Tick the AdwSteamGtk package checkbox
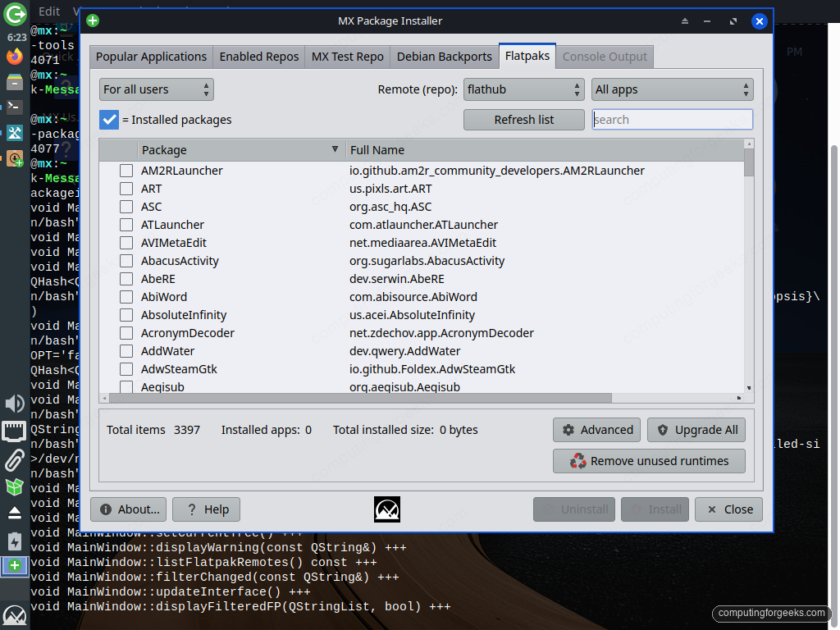 (126, 369)
